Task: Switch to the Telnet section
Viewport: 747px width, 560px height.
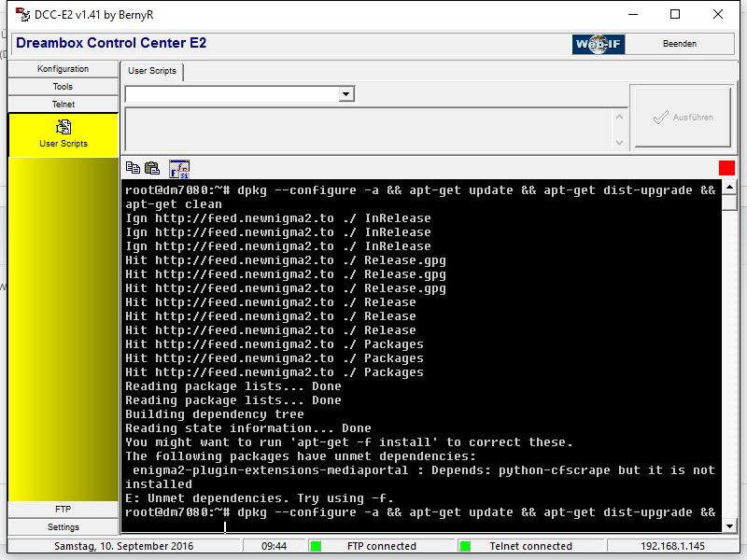Action: point(63,105)
